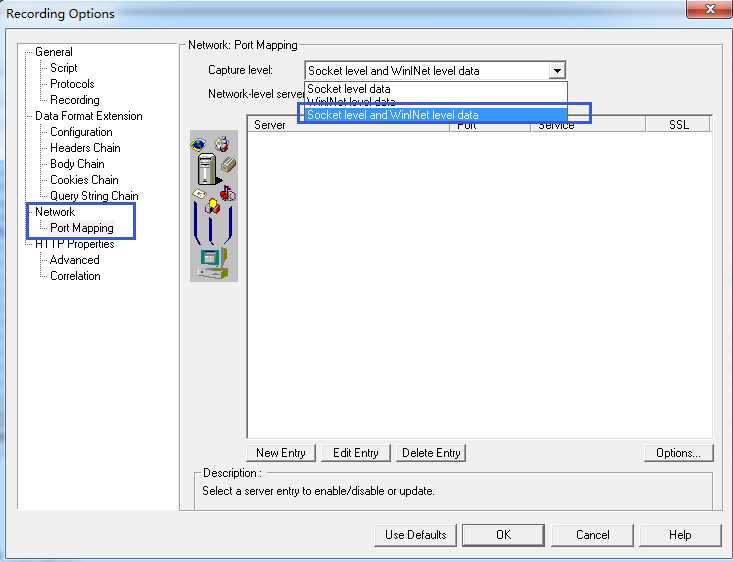733x562 pixels.
Task: Click the empty server entries list area
Action: [480, 285]
